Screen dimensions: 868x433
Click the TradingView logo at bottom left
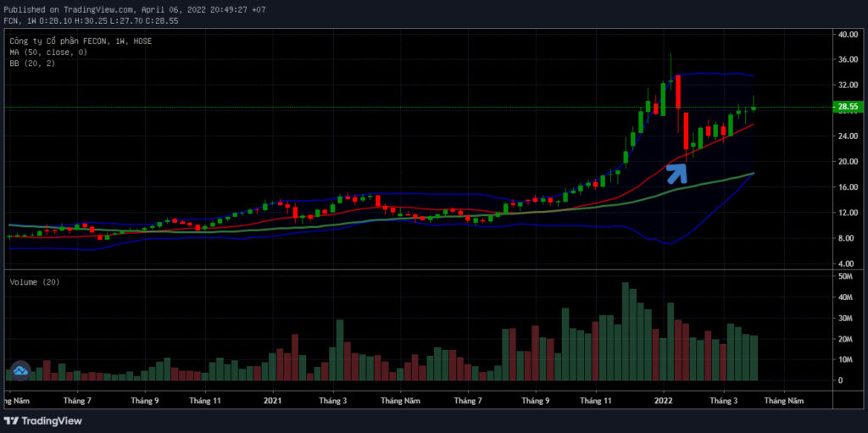[x=42, y=421]
